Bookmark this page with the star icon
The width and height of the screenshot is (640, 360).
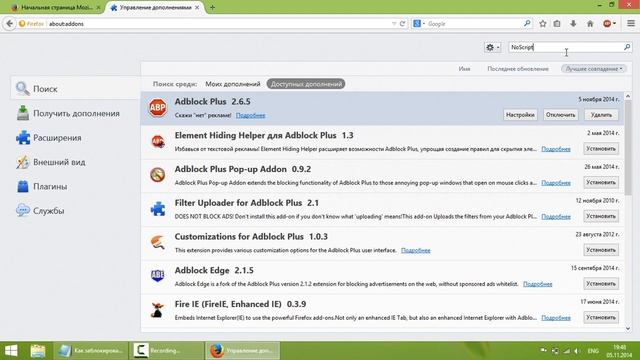(542, 24)
